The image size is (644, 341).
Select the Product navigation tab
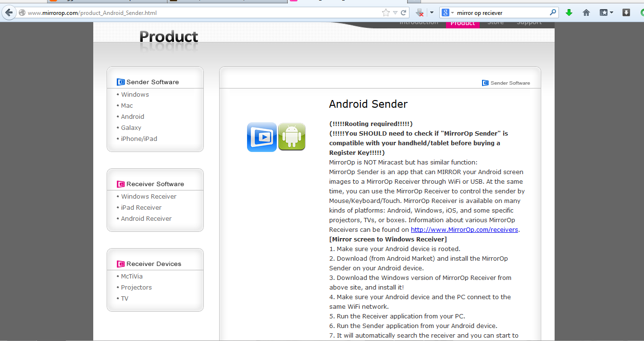point(462,24)
